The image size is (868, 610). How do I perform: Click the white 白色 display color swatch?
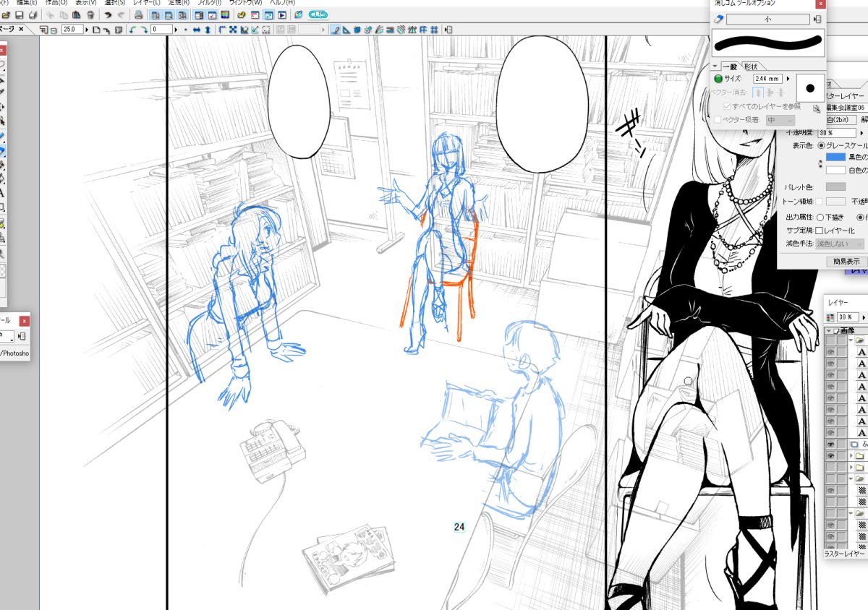(835, 170)
